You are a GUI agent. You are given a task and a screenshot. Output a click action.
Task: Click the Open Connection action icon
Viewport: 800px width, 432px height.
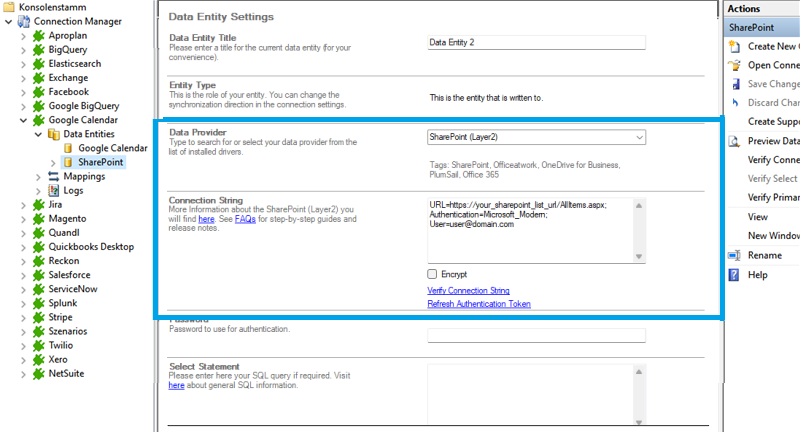coord(734,65)
